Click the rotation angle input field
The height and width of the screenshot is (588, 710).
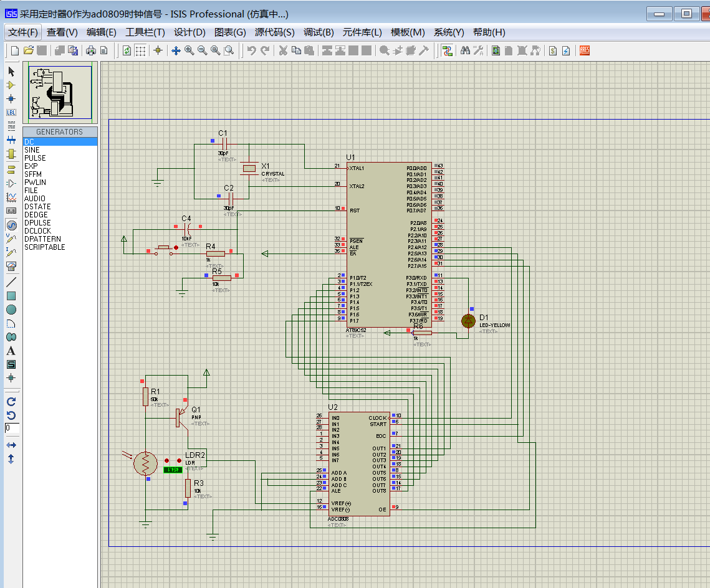coord(12,428)
